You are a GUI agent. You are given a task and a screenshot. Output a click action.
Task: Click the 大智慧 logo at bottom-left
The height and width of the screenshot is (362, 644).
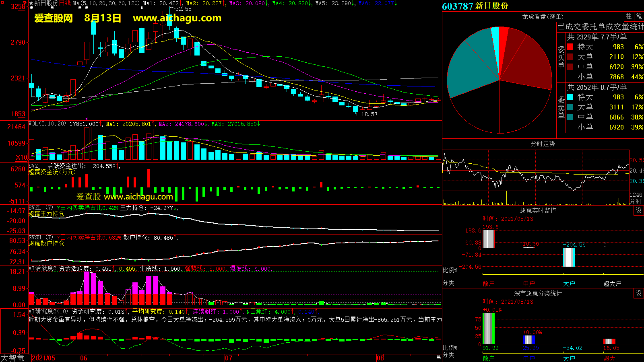click(12, 358)
